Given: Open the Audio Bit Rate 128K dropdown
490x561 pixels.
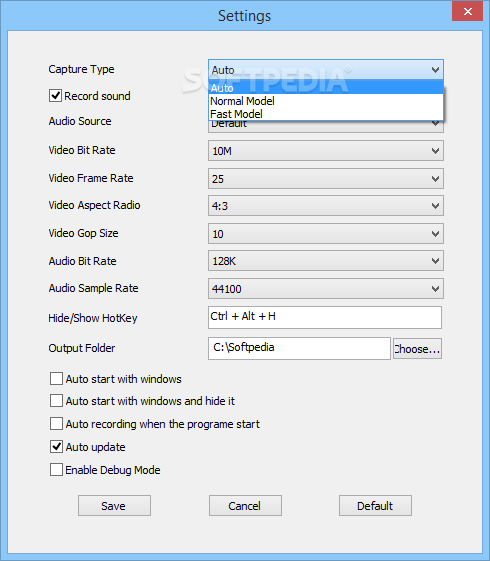Looking at the screenshot, I should click(326, 261).
